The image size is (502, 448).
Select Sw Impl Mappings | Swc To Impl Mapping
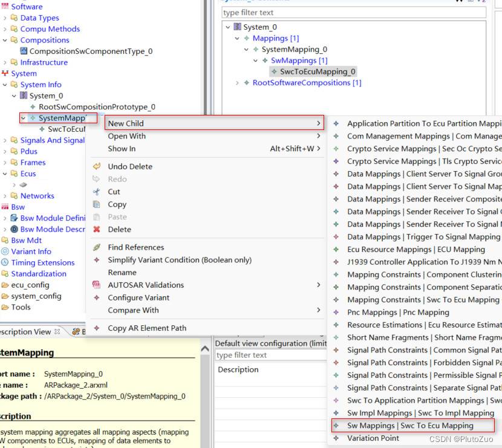click(421, 413)
